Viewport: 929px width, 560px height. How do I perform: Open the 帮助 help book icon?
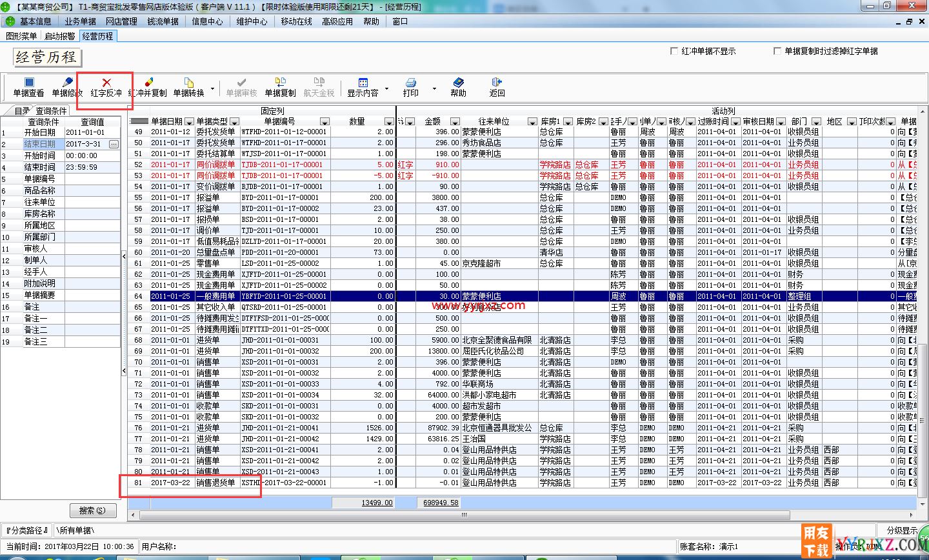pyautogui.click(x=458, y=83)
